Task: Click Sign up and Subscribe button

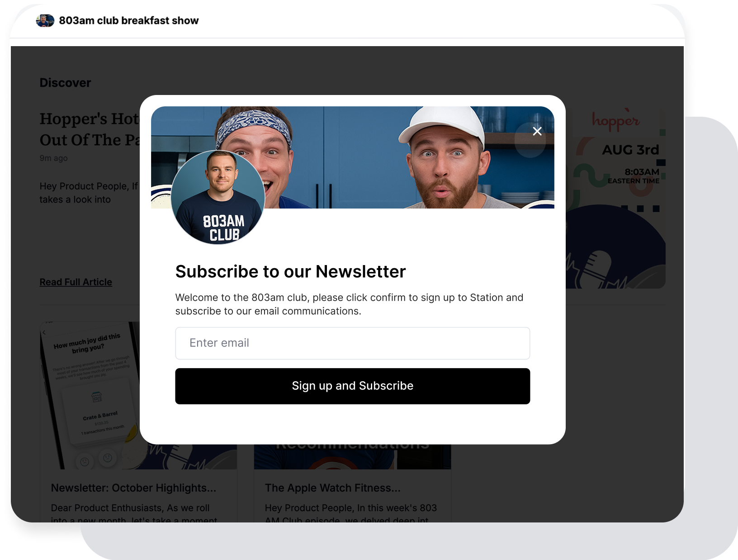Action: (352, 386)
